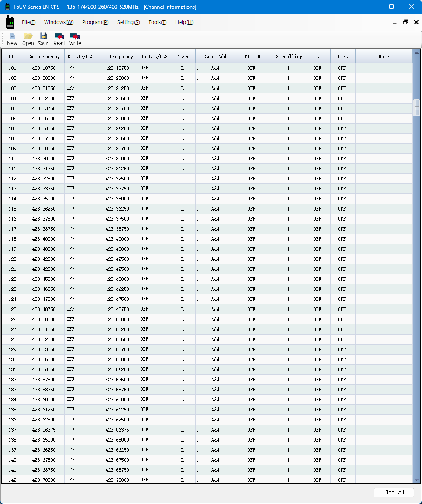Select Tx CTS/DCS cell of channel 105
This screenshot has height=504, width=422.
point(154,108)
